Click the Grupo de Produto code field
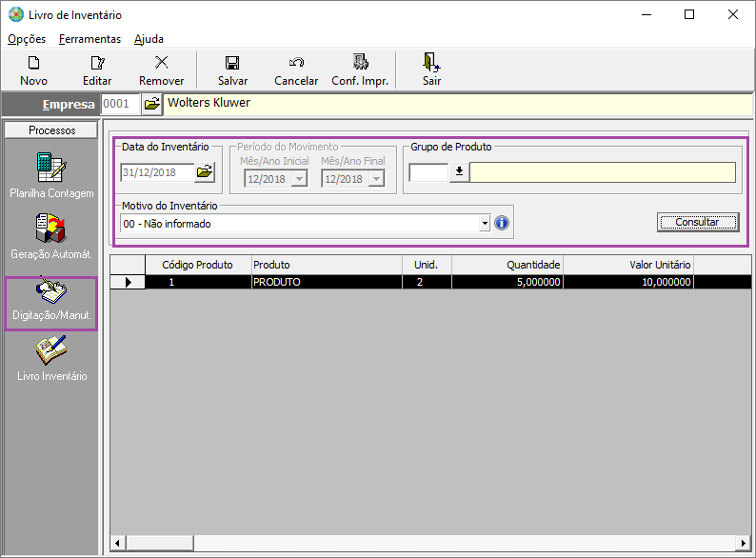756x558 pixels. coord(428,172)
